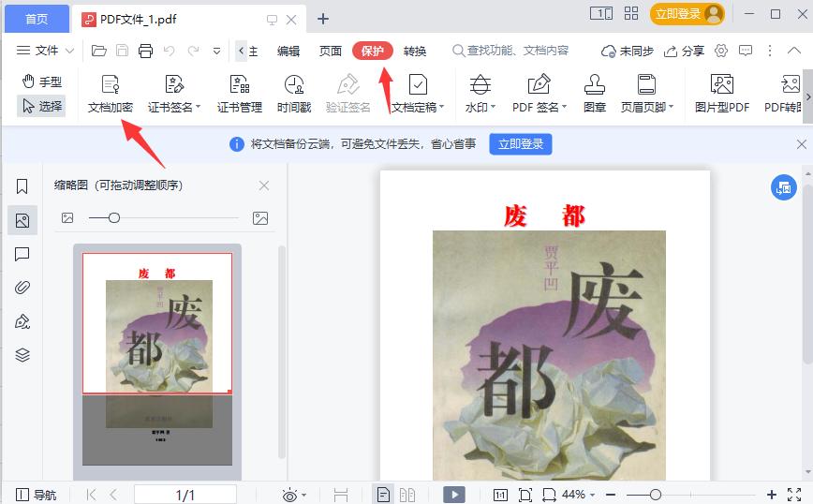
Task: Click the print icon in quick toolbar
Action: pos(146,51)
